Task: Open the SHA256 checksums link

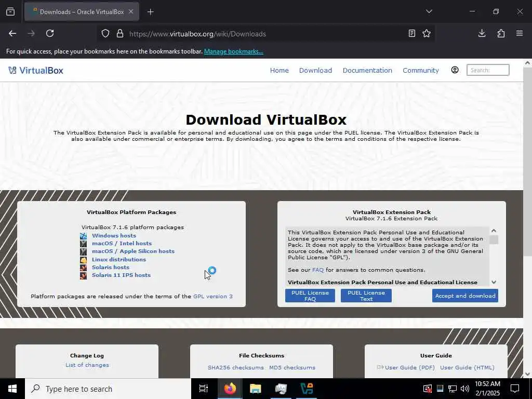Action: (236, 367)
